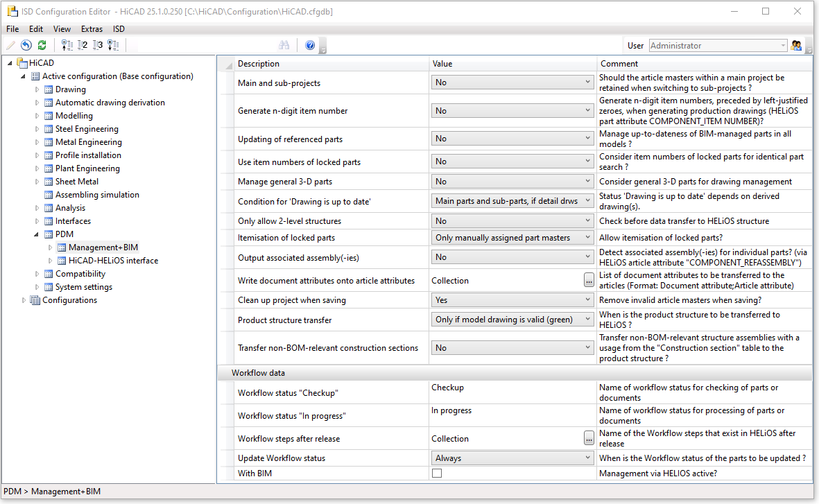This screenshot has width=819, height=504.
Task: Collapse the PDM tree node
Action: [x=37, y=234]
